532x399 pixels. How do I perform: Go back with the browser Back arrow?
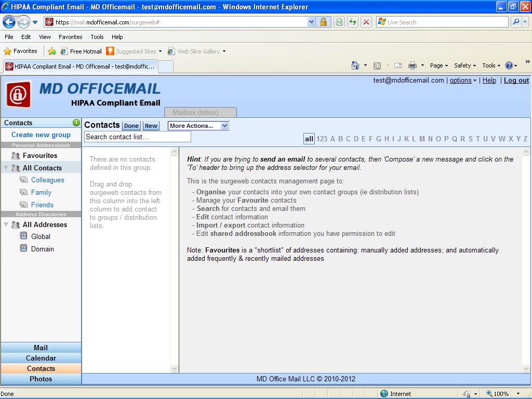coord(9,22)
